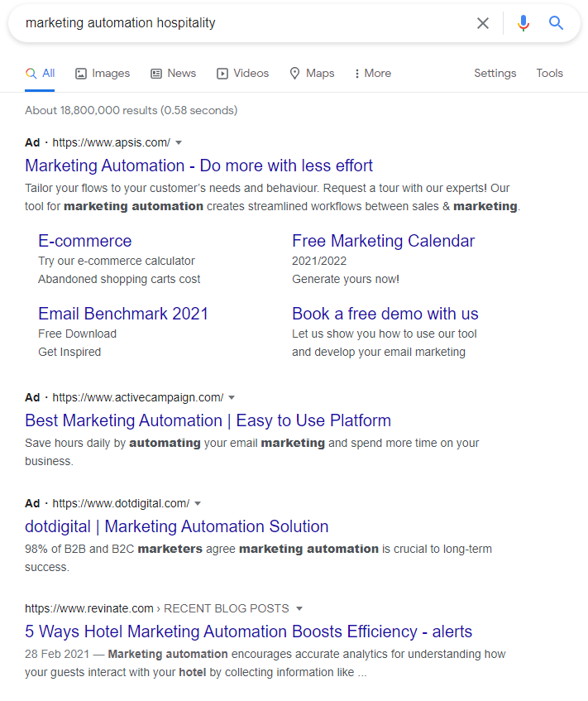Screen dimensions: 588x701
Task: Clear the search query with the X icon
Action: click(482, 23)
